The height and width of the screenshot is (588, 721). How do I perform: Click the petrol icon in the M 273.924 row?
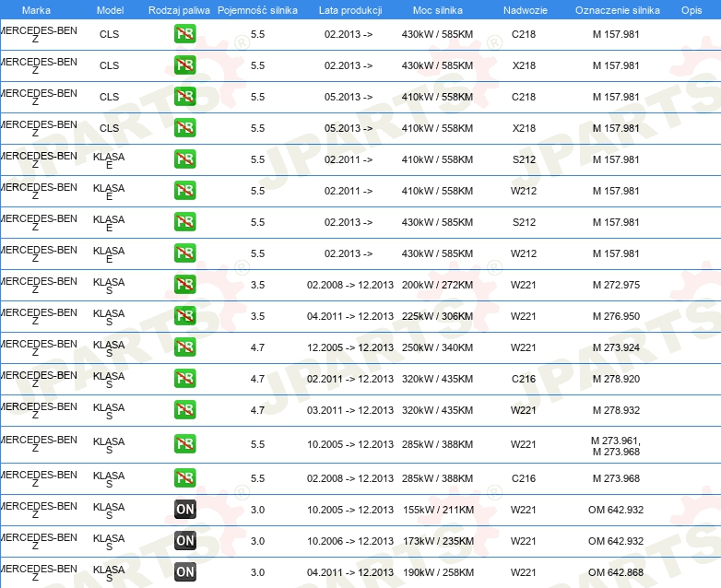(184, 347)
